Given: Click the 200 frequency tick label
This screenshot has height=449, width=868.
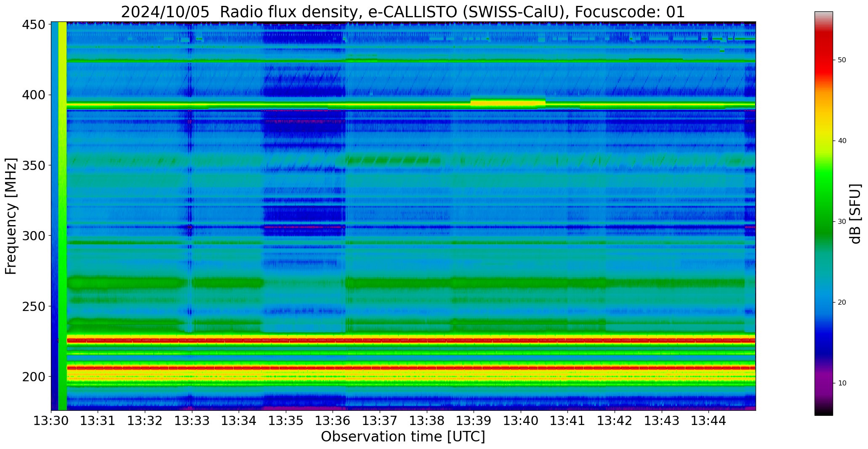Looking at the screenshot, I should 34,377.
